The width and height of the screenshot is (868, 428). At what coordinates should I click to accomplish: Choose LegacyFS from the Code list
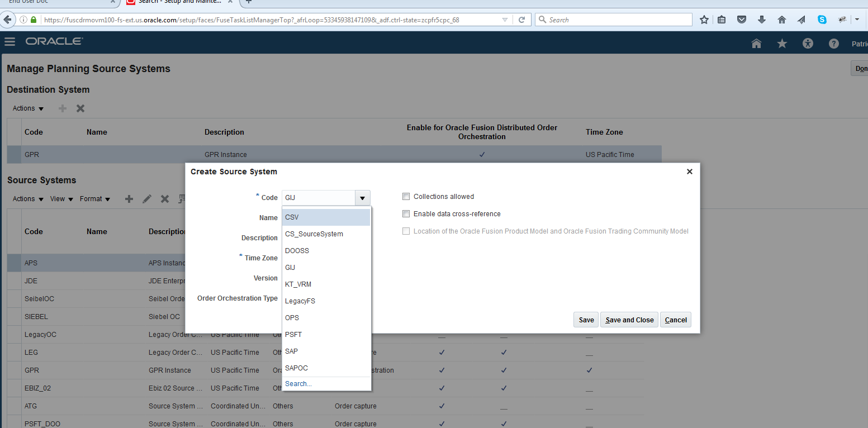coord(326,301)
